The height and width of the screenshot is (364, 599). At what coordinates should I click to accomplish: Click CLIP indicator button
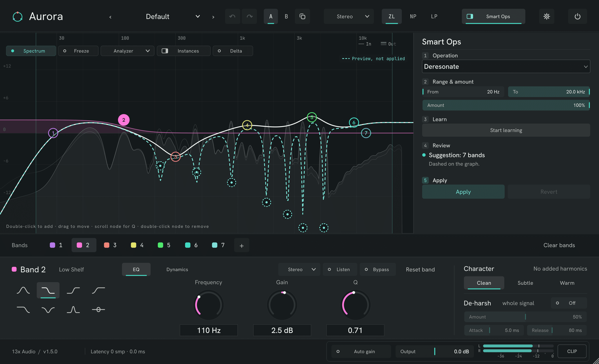pos(572,351)
